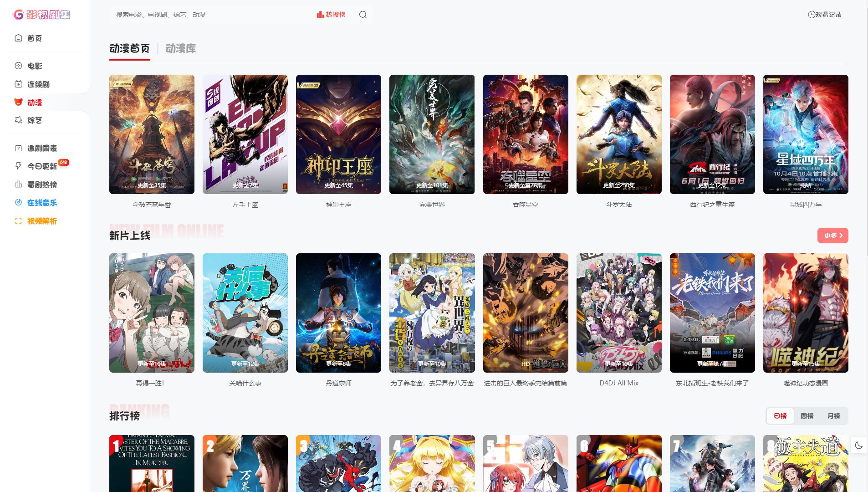Open the 电影 movies section
868x492 pixels.
click(28, 66)
